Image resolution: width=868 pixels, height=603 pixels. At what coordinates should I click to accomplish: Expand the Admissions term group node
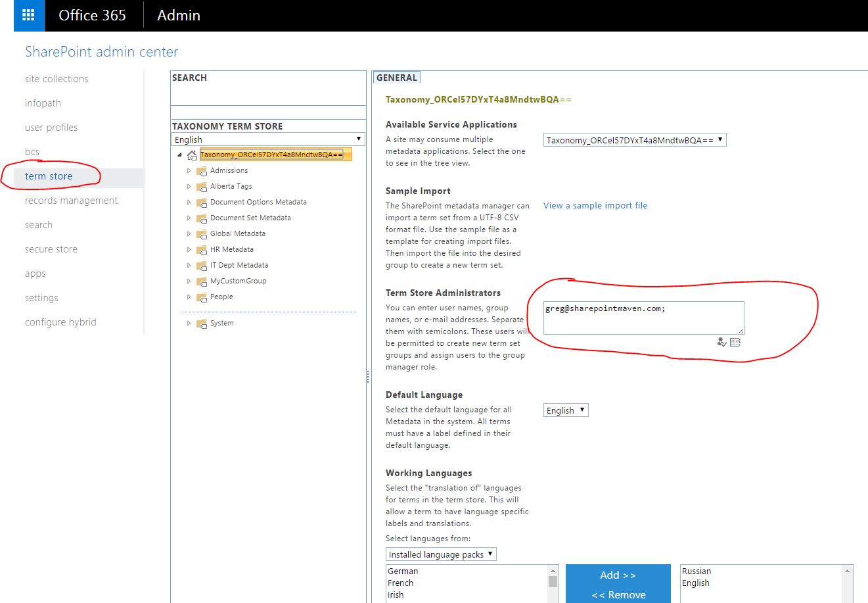[189, 170]
